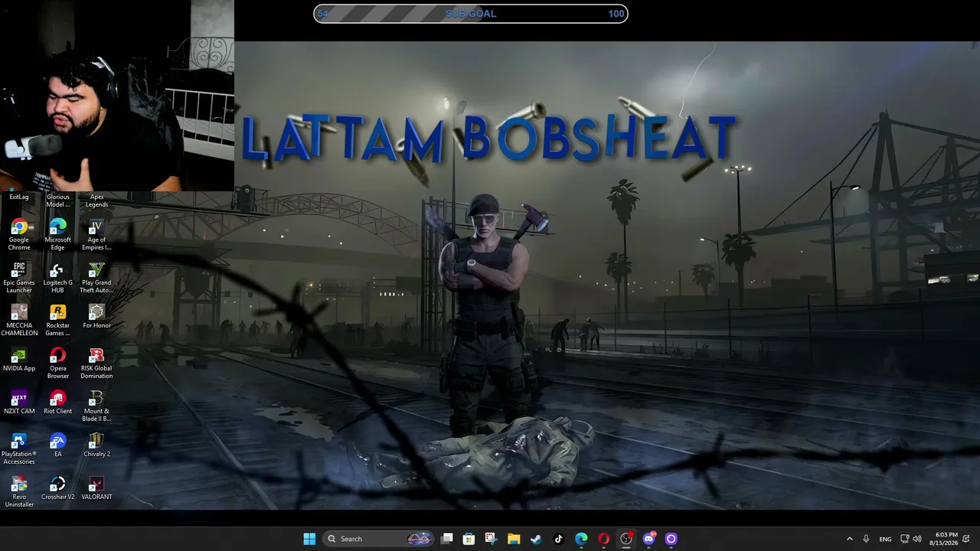Click the SUB GOAL progress bar
This screenshot has height=551, width=980.
click(471, 14)
